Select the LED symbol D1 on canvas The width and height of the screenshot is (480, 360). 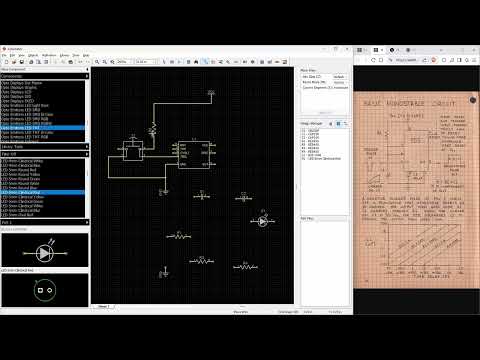point(263,221)
